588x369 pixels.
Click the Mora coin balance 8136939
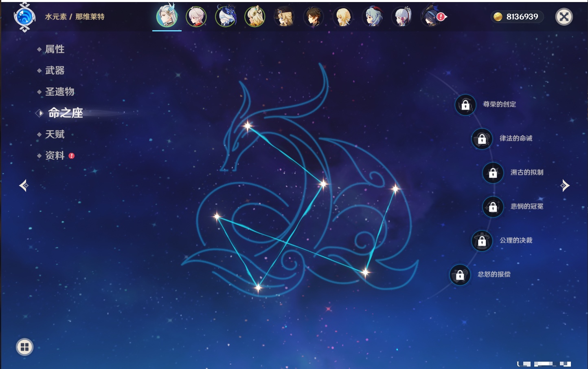pyautogui.click(x=517, y=17)
